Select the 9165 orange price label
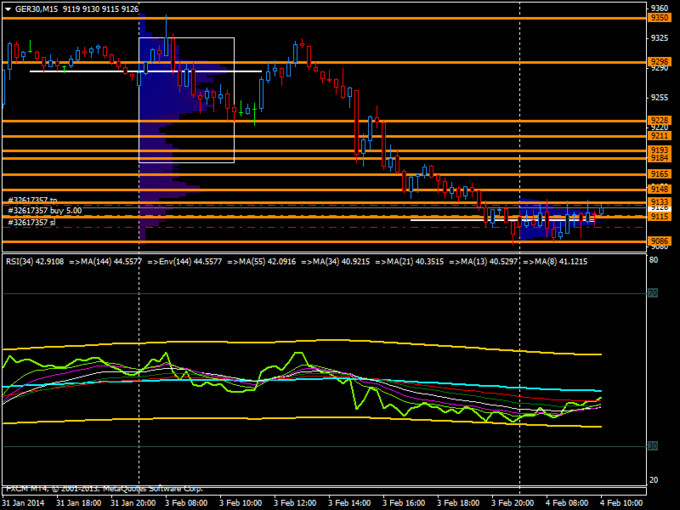The image size is (680, 510). click(x=659, y=174)
